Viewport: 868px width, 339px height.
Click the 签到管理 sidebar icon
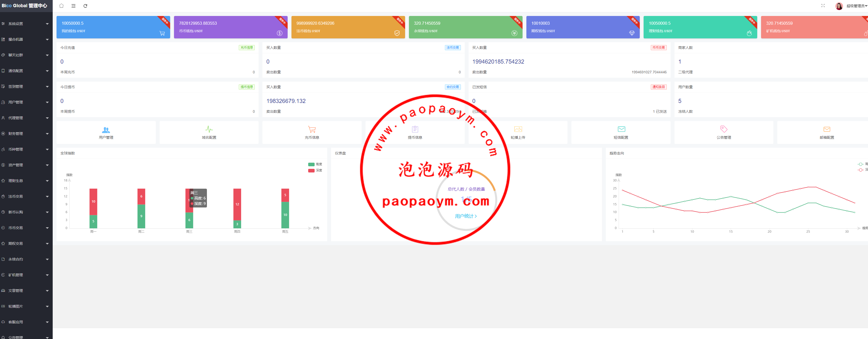coord(3,86)
